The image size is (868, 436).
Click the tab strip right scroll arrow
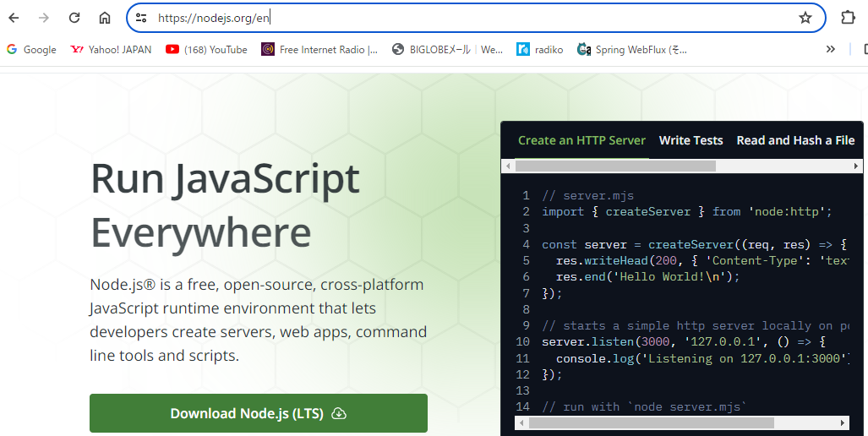click(856, 166)
